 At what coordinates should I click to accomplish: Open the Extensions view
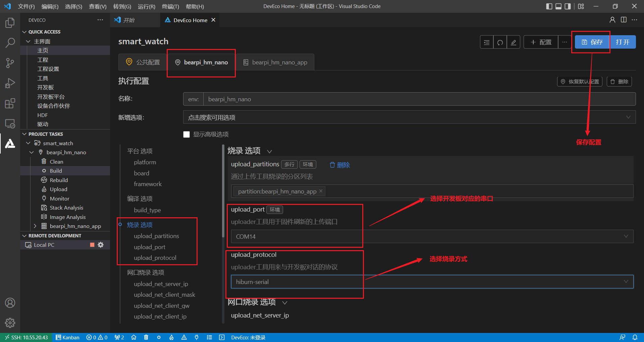[10, 103]
